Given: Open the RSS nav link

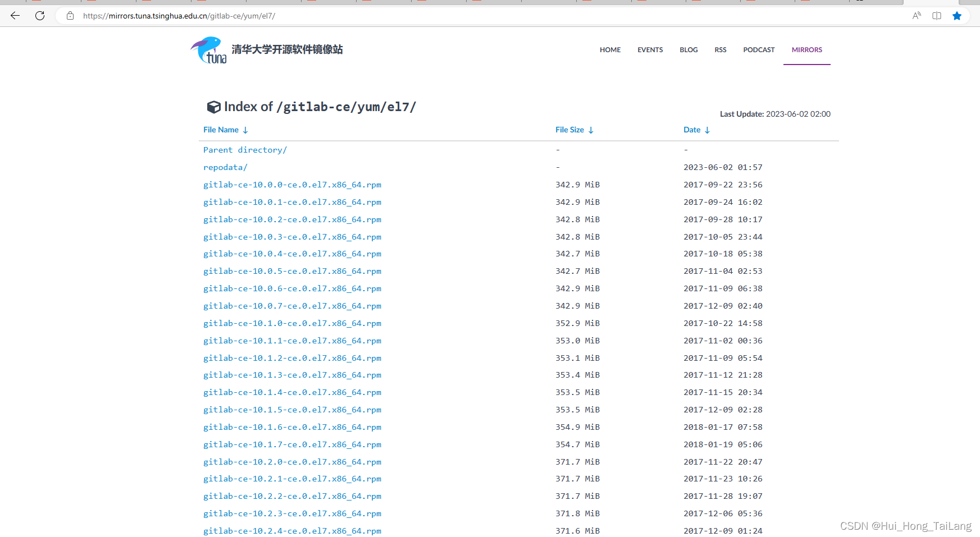Looking at the screenshot, I should [x=721, y=50].
